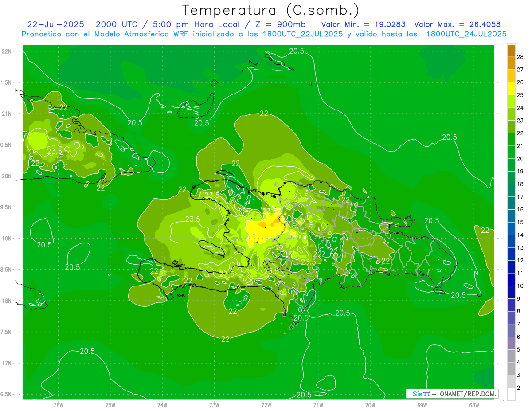Click the 1800UTC_24JUL2025 forecast end time
Image resolution: width=532 pixels, height=411 pixels.
click(466, 34)
